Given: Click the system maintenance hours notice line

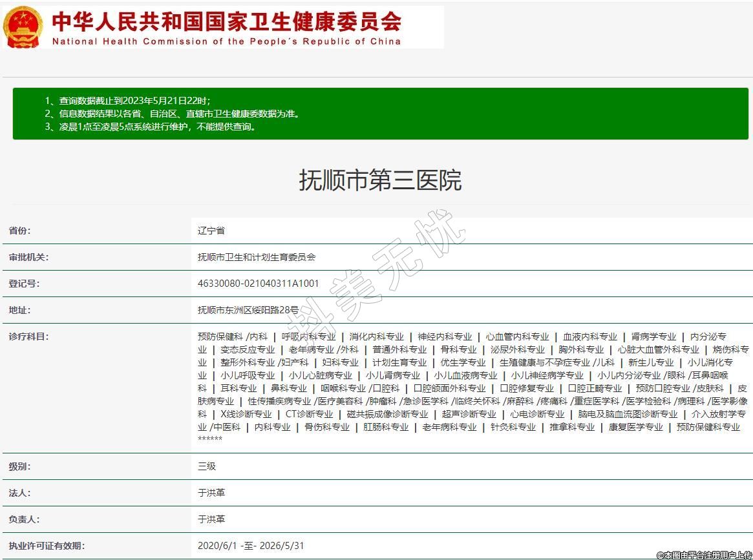Looking at the screenshot, I should coord(150,127).
